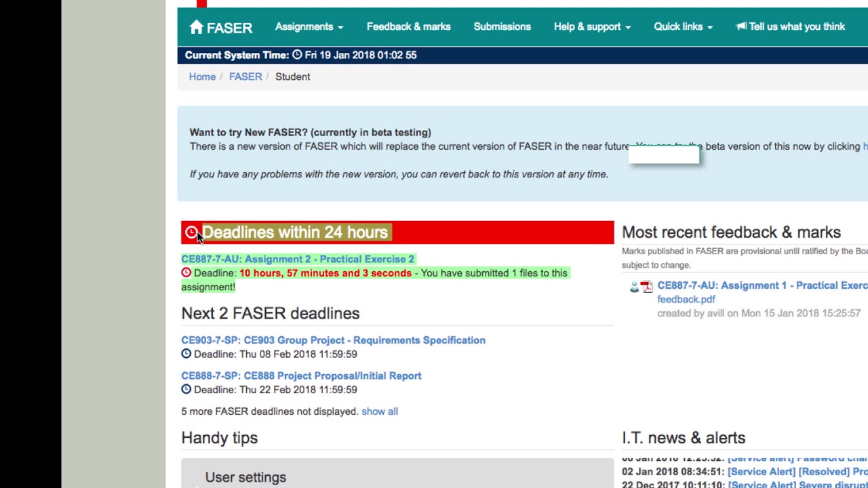
Task: Click the user icon beside feedback entry
Action: click(634, 287)
